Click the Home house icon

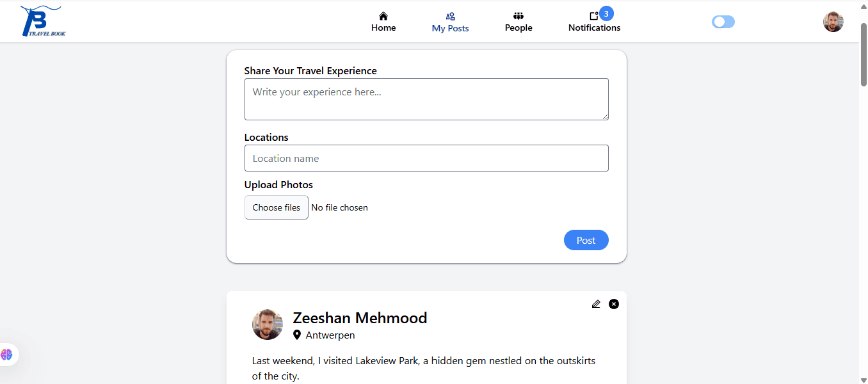pyautogui.click(x=383, y=16)
